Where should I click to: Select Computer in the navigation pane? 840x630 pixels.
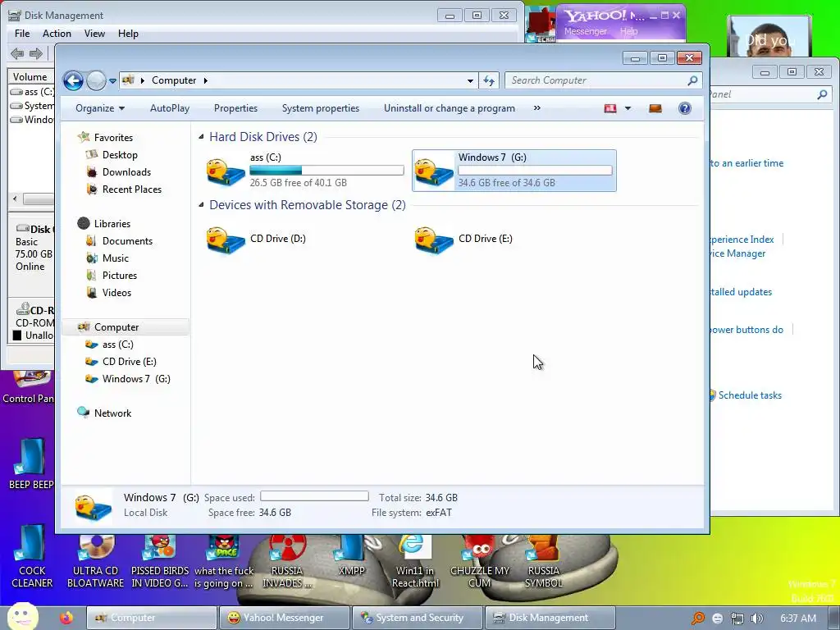pos(116,327)
